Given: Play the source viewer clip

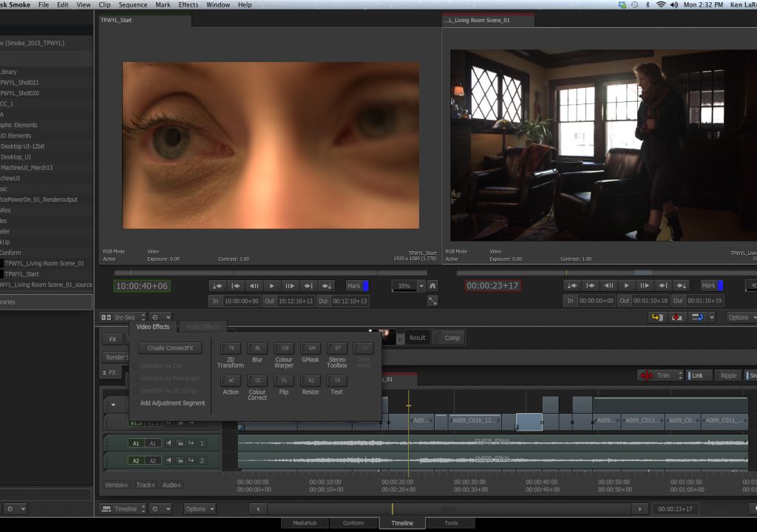Looking at the screenshot, I should (x=271, y=286).
